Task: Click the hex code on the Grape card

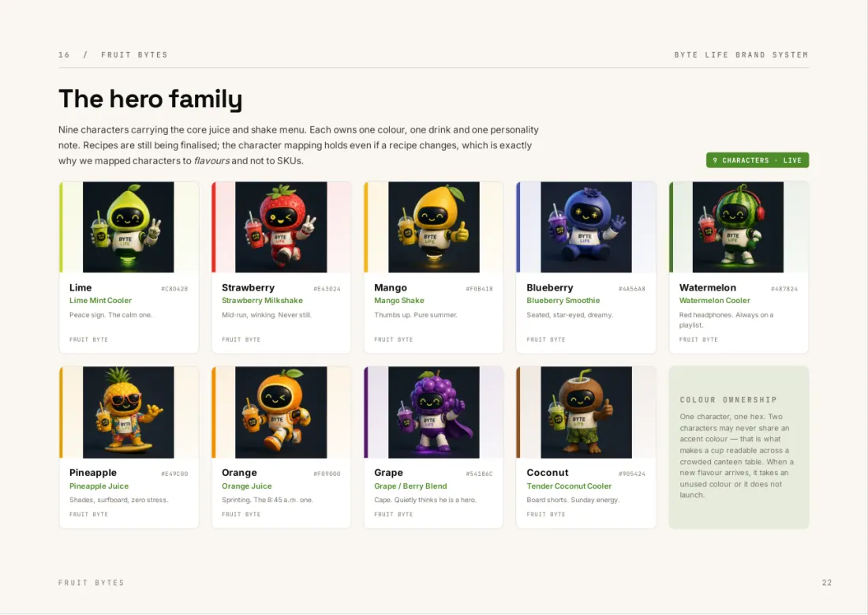Action: pyautogui.click(x=480, y=474)
